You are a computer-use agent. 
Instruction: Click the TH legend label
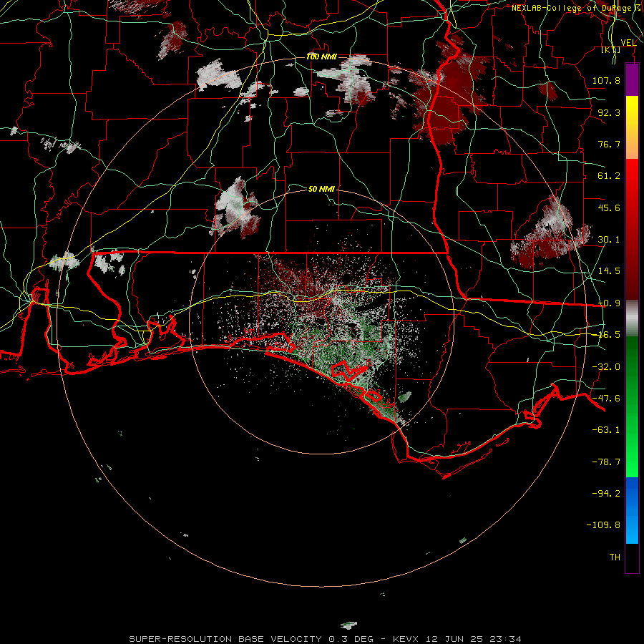(x=615, y=557)
